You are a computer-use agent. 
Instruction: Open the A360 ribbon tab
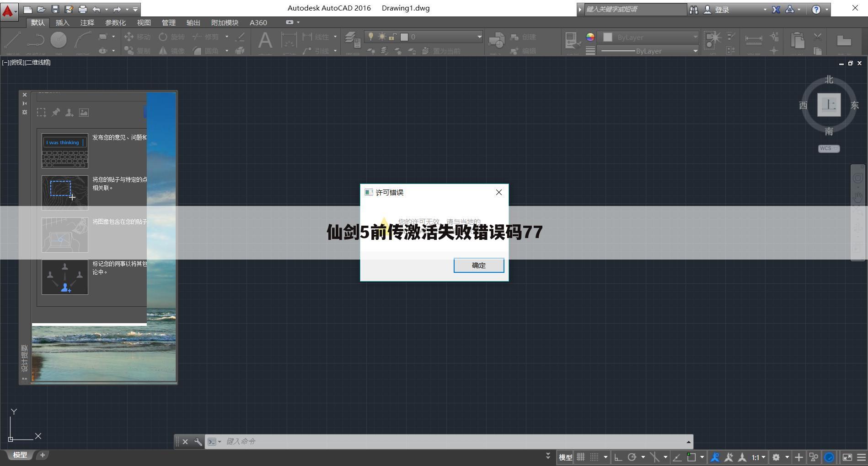point(258,22)
